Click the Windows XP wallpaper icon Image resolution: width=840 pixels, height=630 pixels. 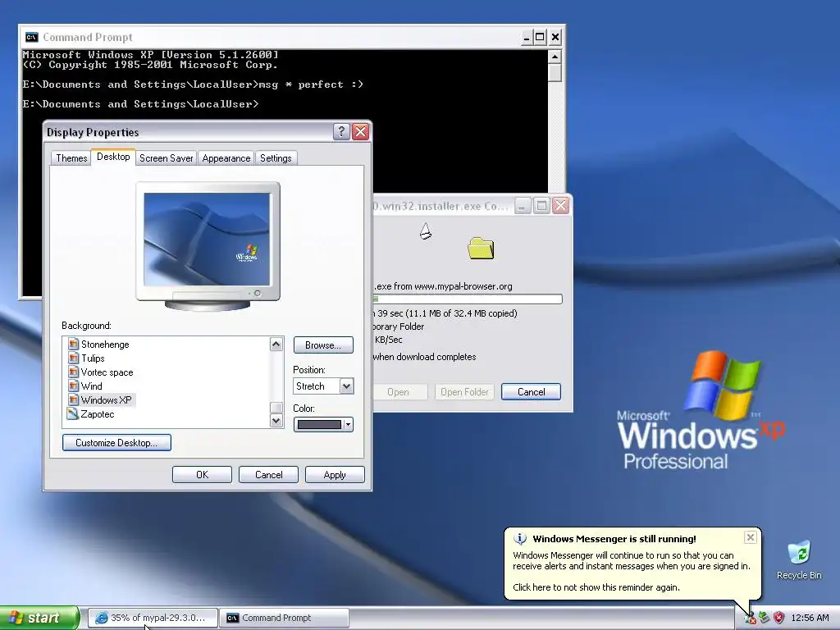point(73,399)
